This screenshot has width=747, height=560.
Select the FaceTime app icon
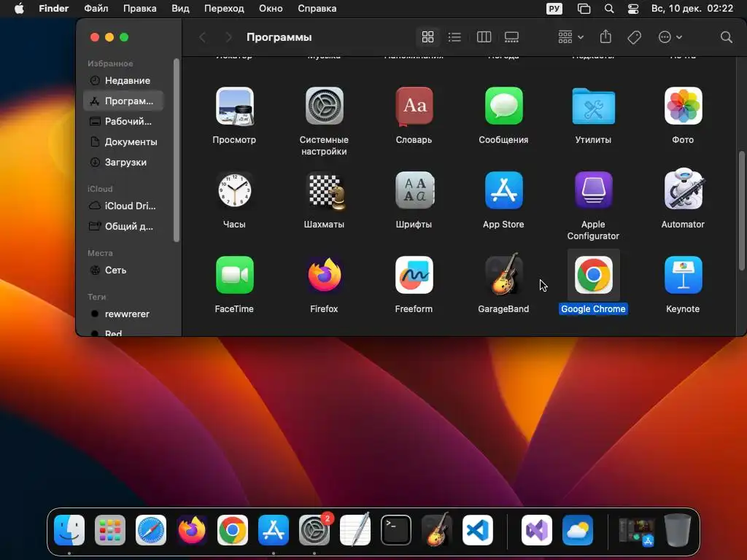(x=234, y=275)
